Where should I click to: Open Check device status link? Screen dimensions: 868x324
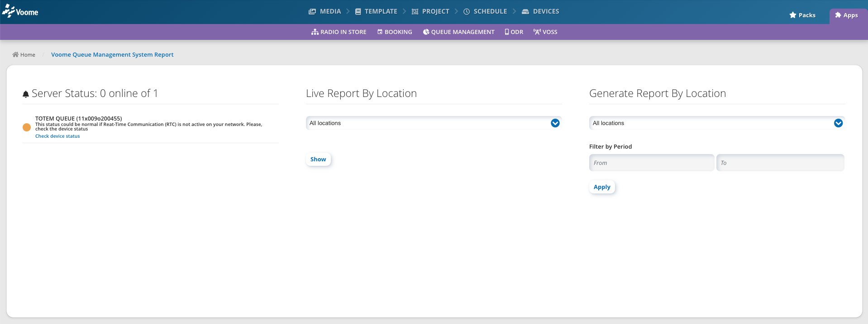[x=57, y=136]
